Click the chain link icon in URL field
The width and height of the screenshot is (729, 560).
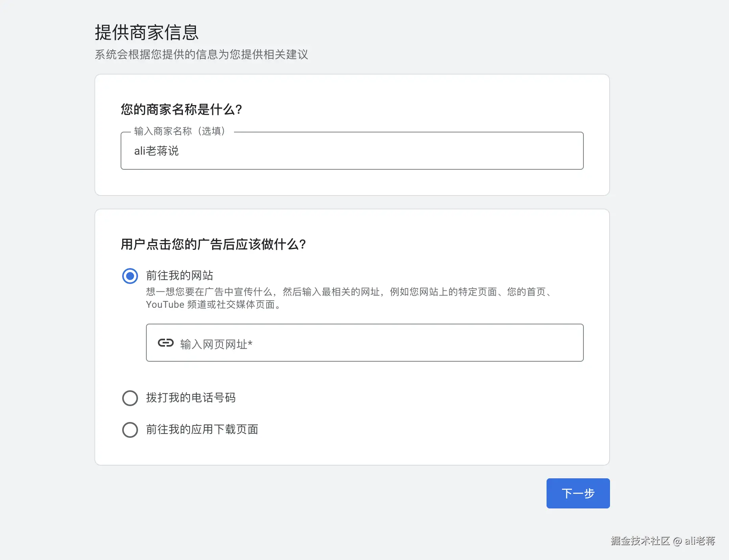(x=165, y=343)
